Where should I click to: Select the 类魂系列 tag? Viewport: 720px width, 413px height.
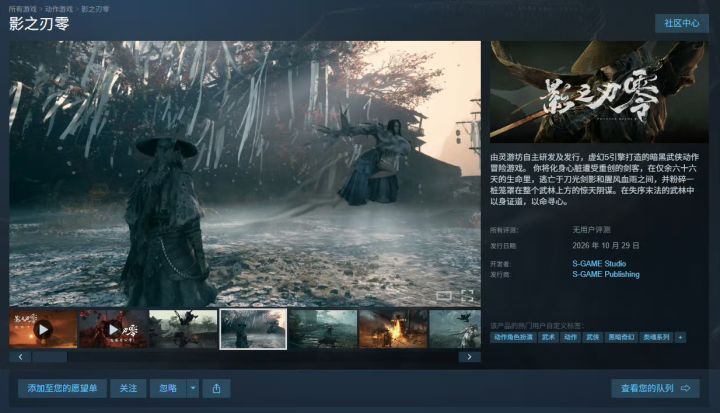pos(656,337)
